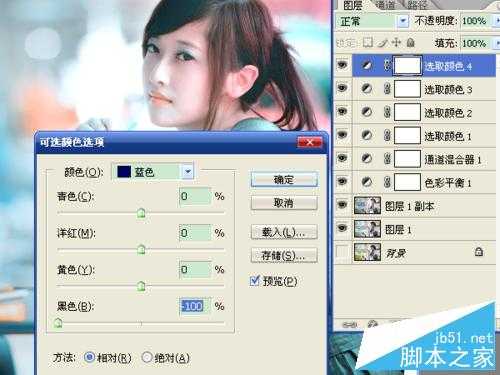Click chain link icon on 色彩平衡 1 layer
Screen dimensions: 500x375
[387, 182]
